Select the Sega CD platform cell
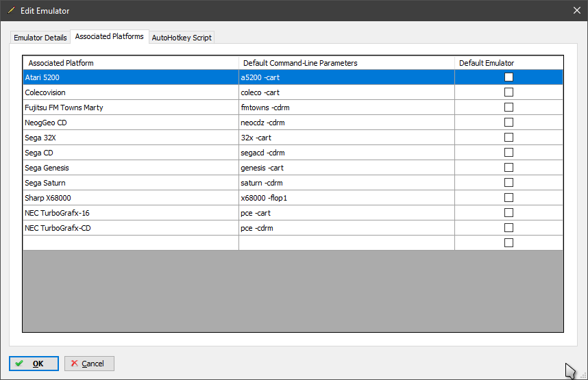This screenshot has height=380, width=588. click(x=130, y=153)
